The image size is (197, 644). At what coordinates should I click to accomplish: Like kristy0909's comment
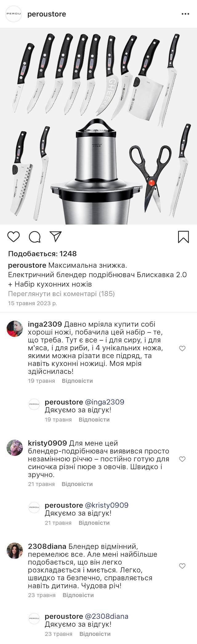pyautogui.click(x=182, y=459)
